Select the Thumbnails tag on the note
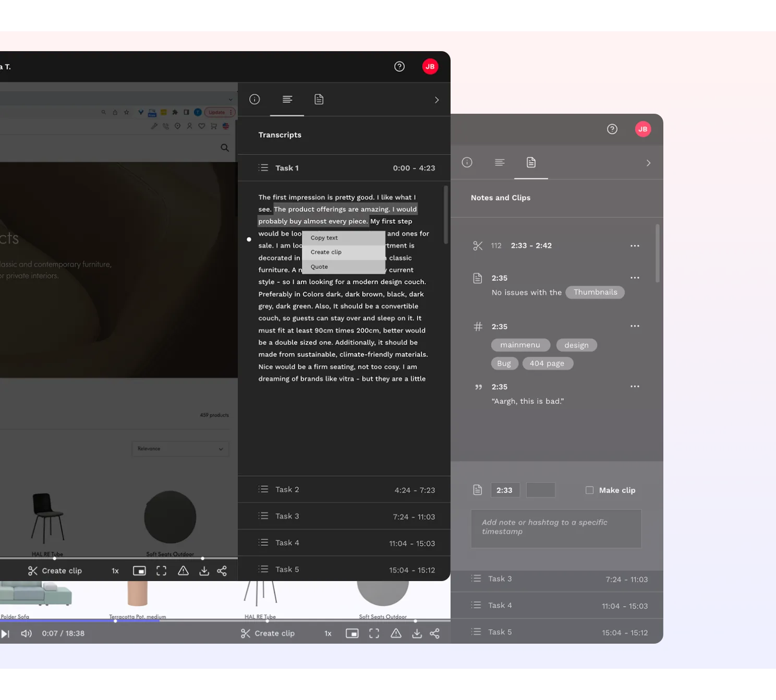The height and width of the screenshot is (700, 776). pos(595,292)
